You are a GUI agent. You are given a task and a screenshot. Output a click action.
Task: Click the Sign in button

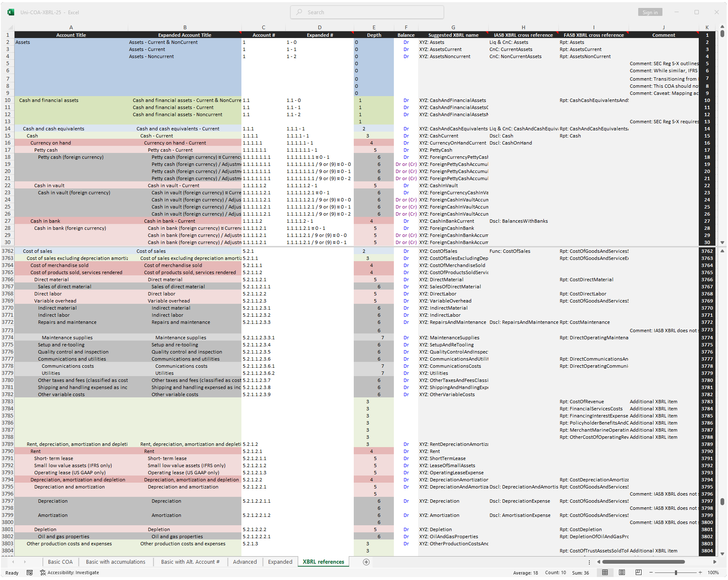(650, 12)
